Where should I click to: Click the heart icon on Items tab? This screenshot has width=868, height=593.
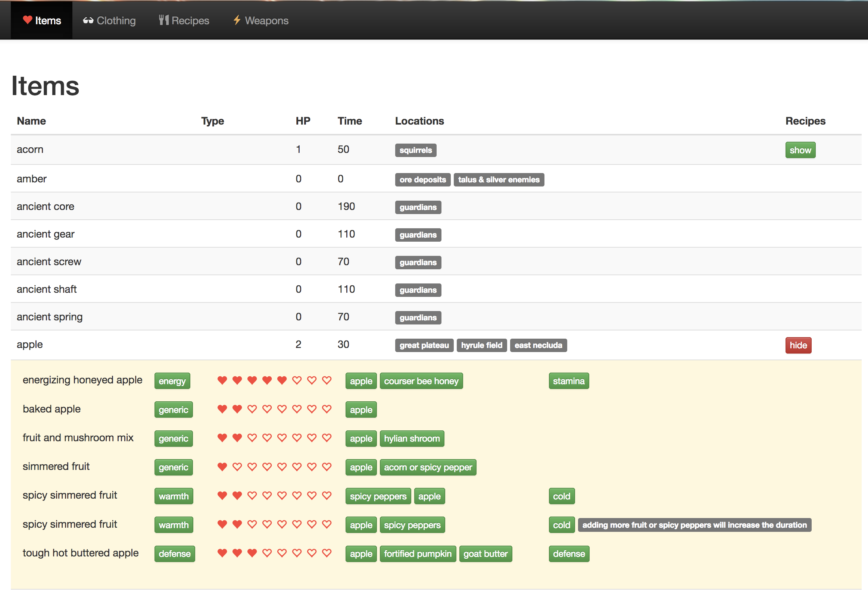click(27, 20)
